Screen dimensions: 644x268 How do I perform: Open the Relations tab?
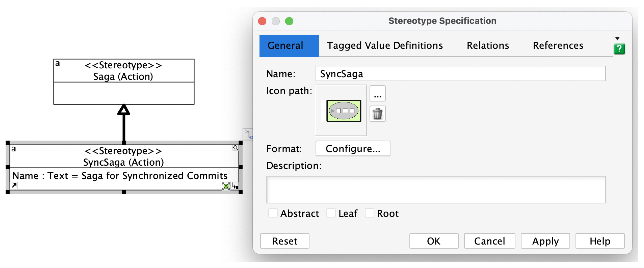click(487, 46)
